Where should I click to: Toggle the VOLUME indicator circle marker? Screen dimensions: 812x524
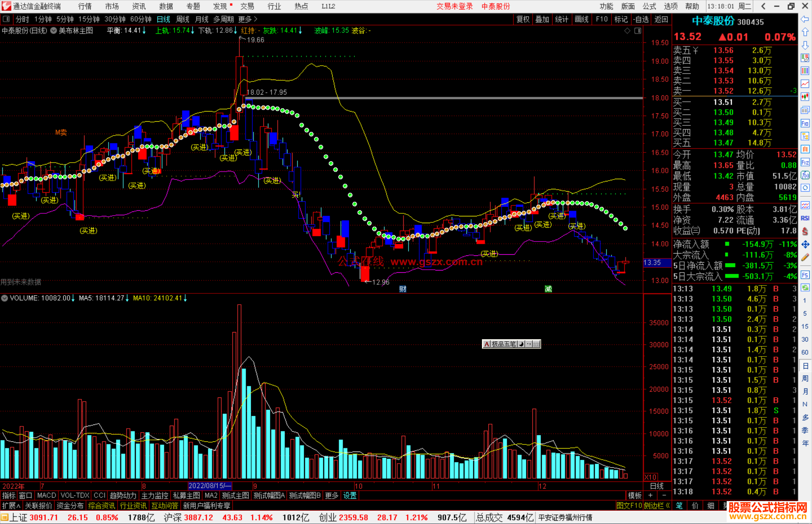[5, 298]
